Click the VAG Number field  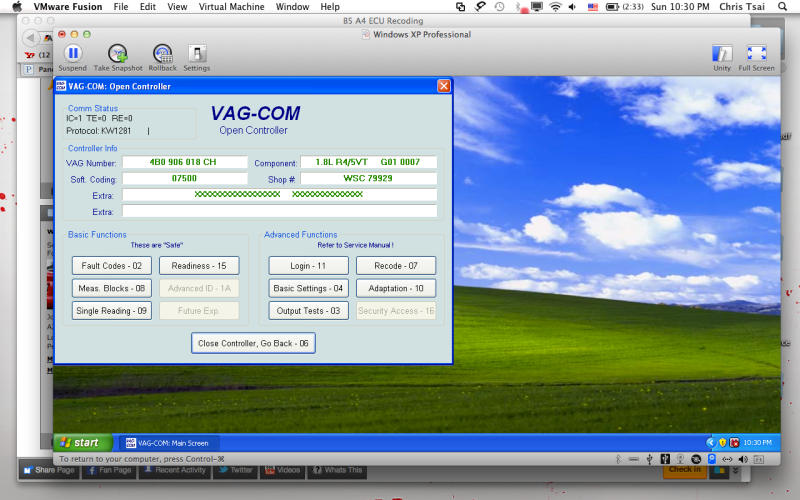point(184,162)
